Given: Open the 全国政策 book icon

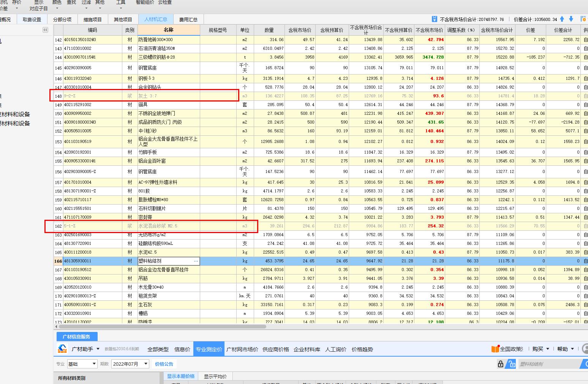Looking at the screenshot, I should (x=495, y=349).
